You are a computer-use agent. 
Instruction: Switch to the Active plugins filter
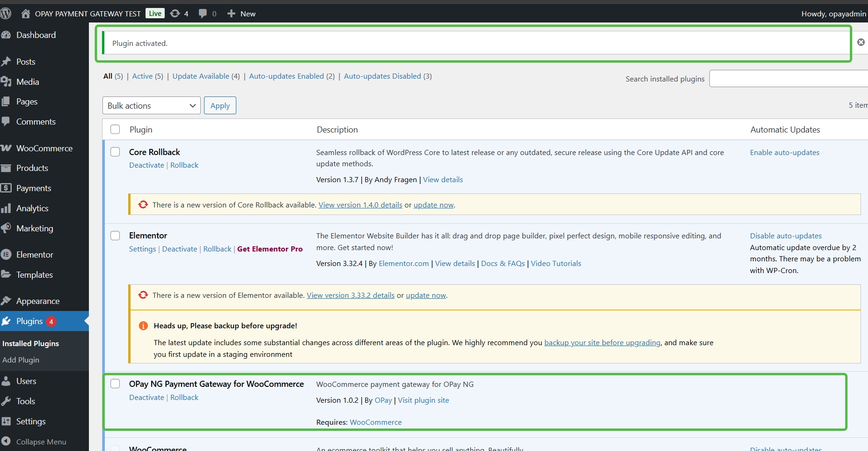[143, 76]
